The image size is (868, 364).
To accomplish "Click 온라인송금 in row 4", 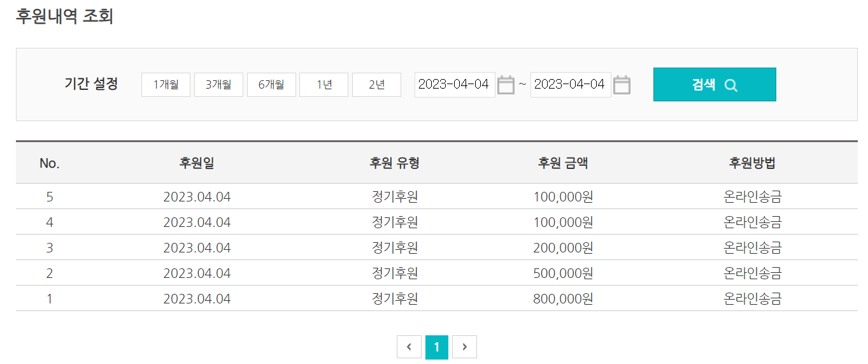I will [x=753, y=222].
